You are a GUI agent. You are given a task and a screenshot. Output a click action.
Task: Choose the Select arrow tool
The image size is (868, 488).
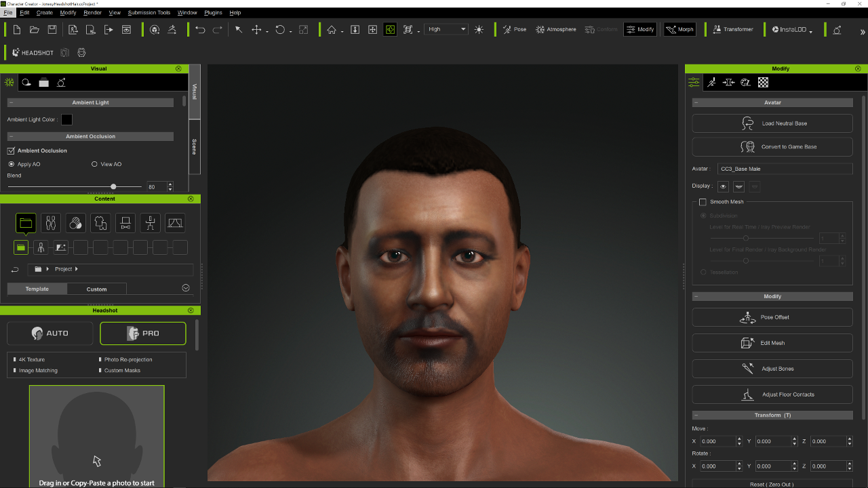(x=239, y=29)
